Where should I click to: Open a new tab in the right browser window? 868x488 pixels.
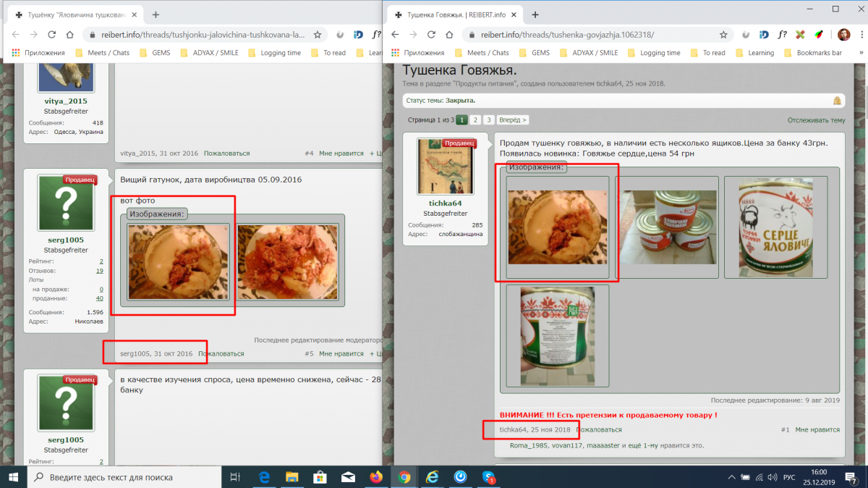[x=535, y=14]
